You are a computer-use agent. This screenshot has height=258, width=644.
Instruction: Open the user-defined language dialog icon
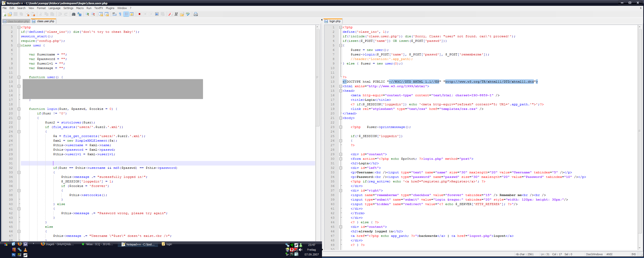(132, 14)
